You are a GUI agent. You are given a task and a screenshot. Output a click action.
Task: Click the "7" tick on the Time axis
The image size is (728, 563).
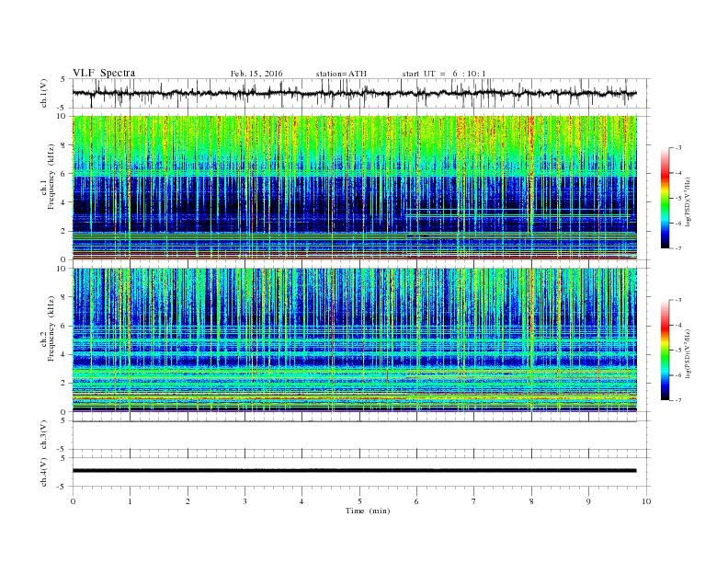coord(474,501)
